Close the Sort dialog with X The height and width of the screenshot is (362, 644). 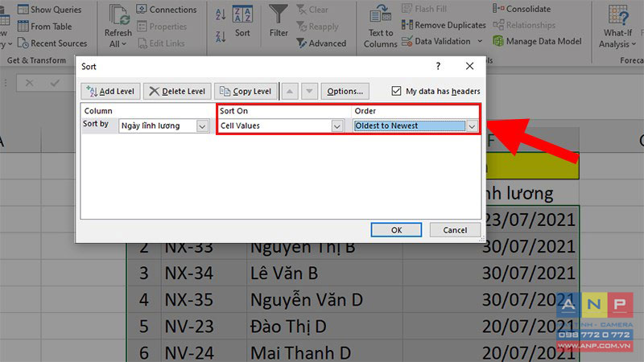tap(470, 66)
